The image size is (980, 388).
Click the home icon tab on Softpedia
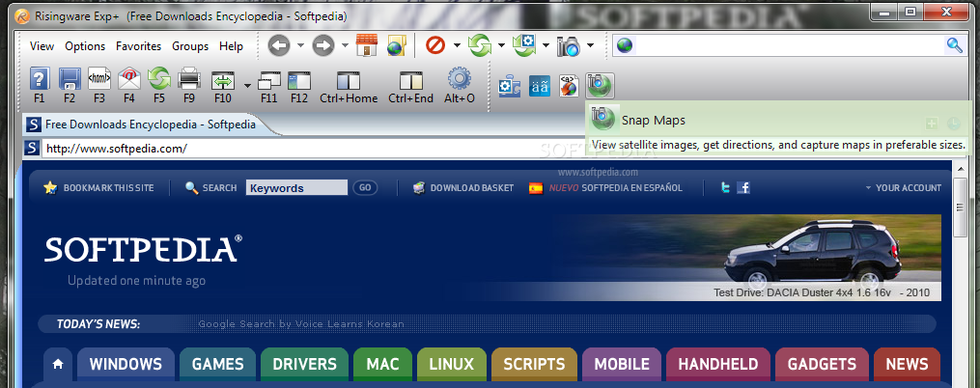58,364
